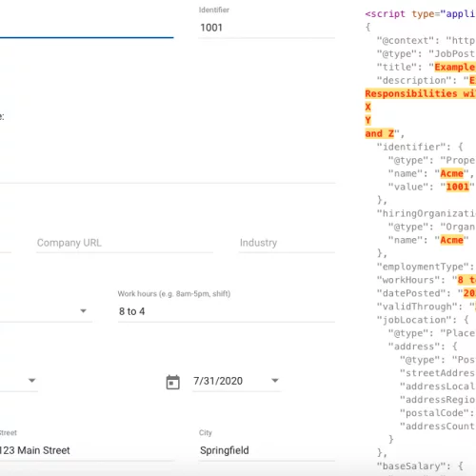Click highlighted Acme in identifier name line

(x=451, y=173)
